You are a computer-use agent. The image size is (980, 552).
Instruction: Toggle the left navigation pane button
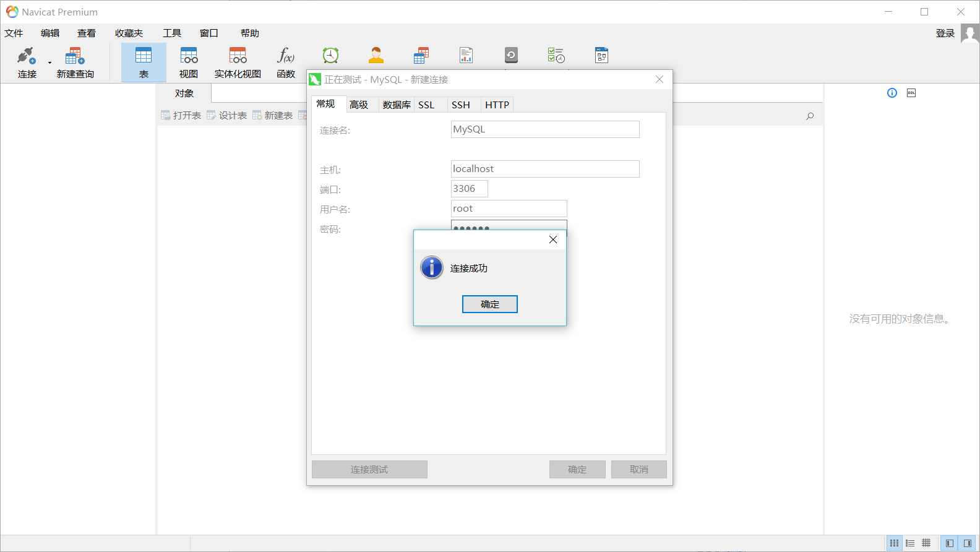949,543
